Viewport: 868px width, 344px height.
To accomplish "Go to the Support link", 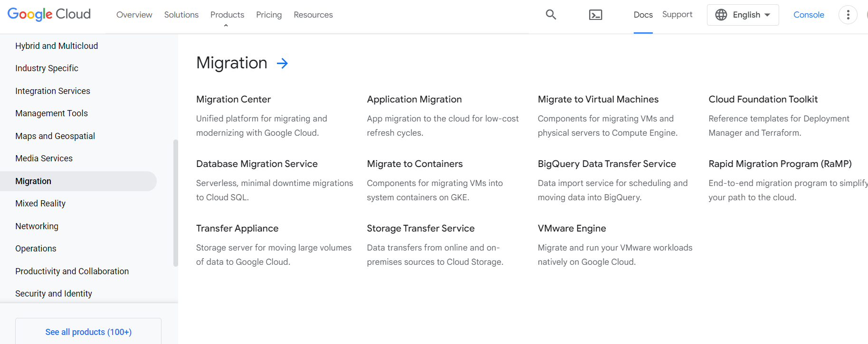I will [x=677, y=15].
